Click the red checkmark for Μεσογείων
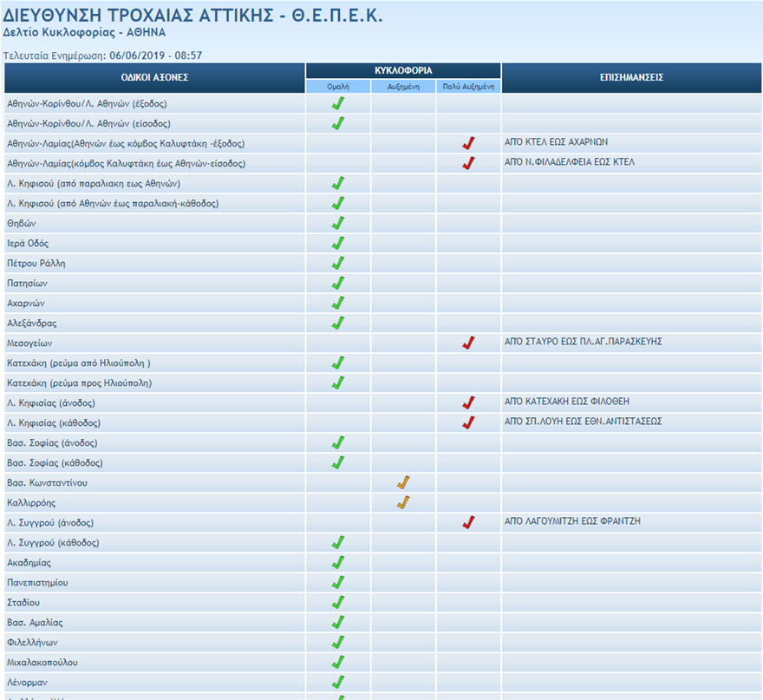 [468, 343]
